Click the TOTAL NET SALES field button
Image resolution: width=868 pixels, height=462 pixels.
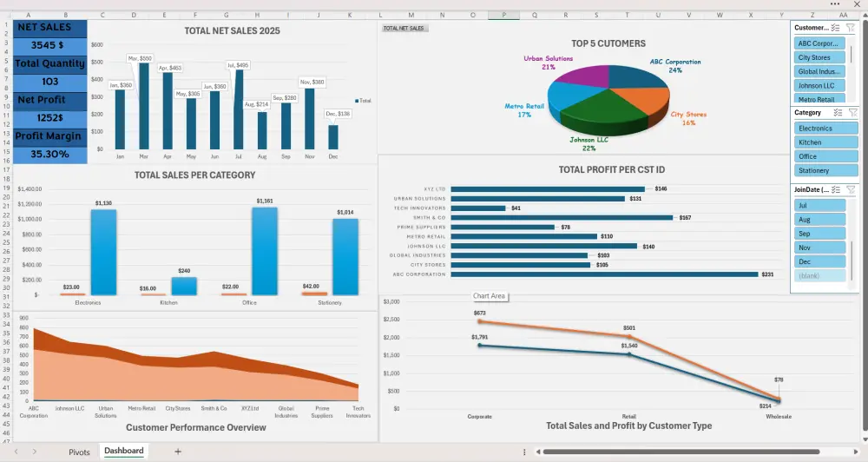(x=404, y=29)
